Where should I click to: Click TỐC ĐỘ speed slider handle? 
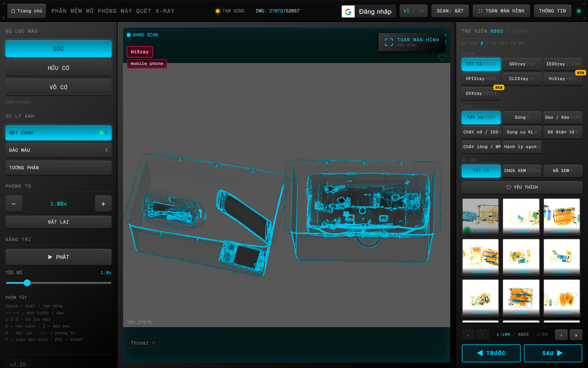27,283
